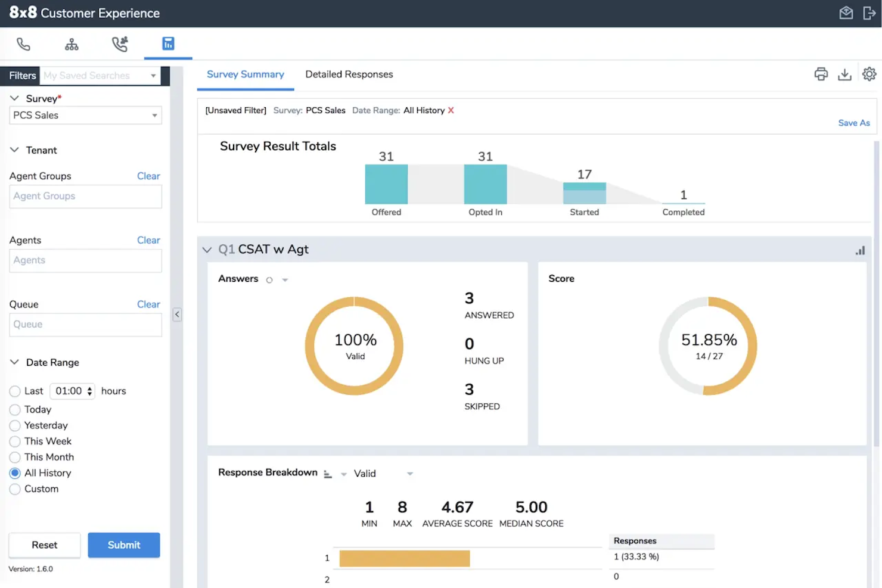Open settings gear in survey toolbar

(869, 74)
